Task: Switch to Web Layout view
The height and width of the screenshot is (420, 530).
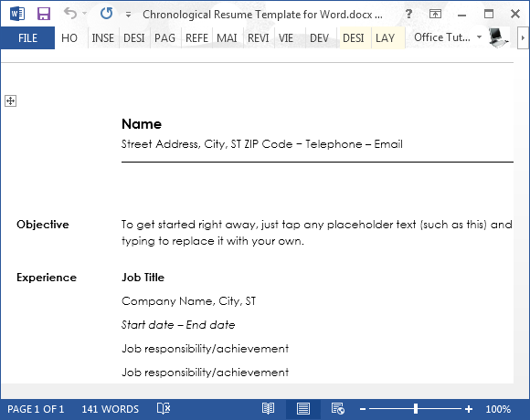Action: (x=338, y=409)
